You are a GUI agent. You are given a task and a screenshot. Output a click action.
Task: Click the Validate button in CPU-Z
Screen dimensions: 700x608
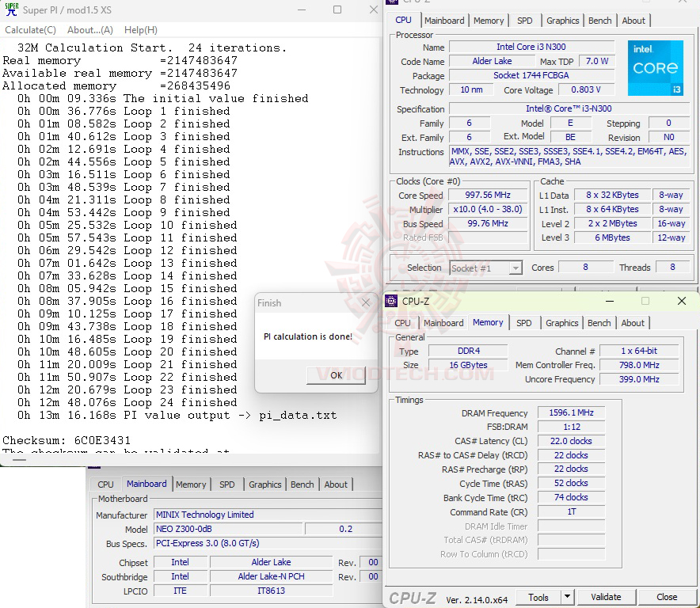pos(606,597)
